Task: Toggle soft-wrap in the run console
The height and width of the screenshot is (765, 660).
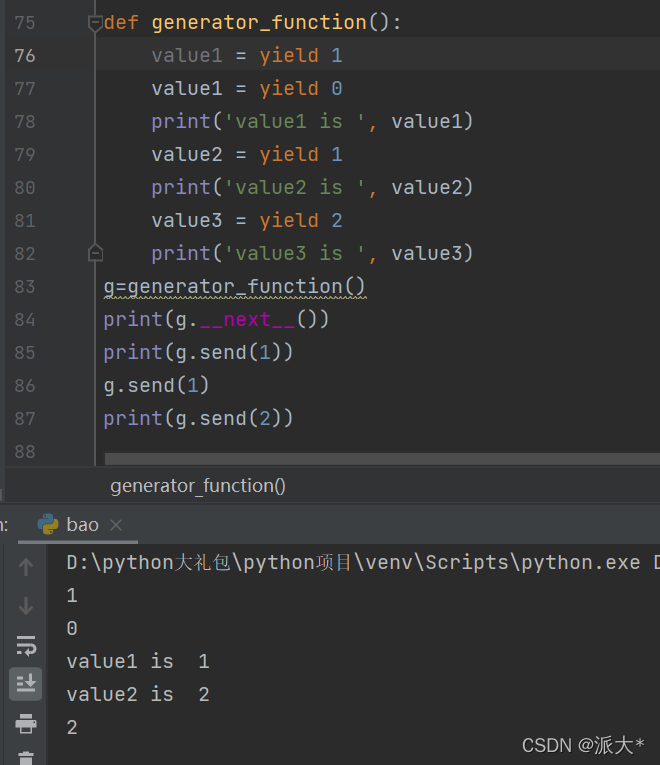Action: 26,645
